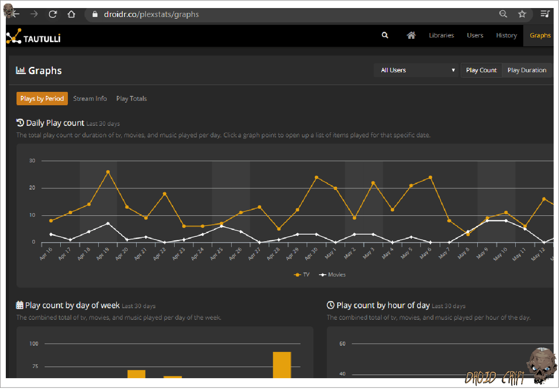The image size is (559, 392).
Task: Navigate to the Libraries section
Action: [x=441, y=35]
